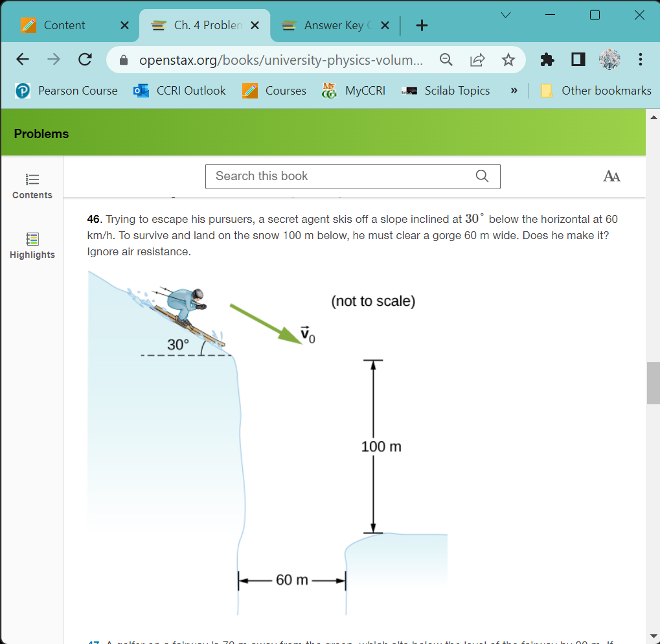This screenshot has width=660, height=644.
Task: Close the Ch. 4 Problems tab
Action: pos(255,26)
